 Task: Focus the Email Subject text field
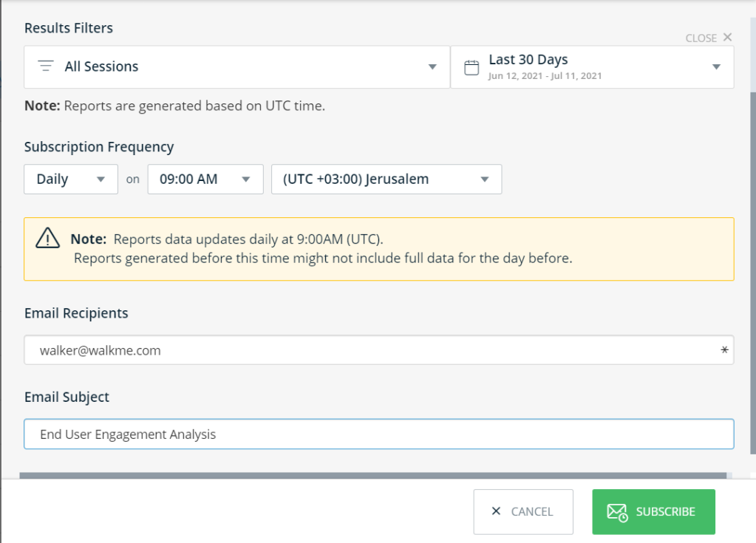pos(378,434)
